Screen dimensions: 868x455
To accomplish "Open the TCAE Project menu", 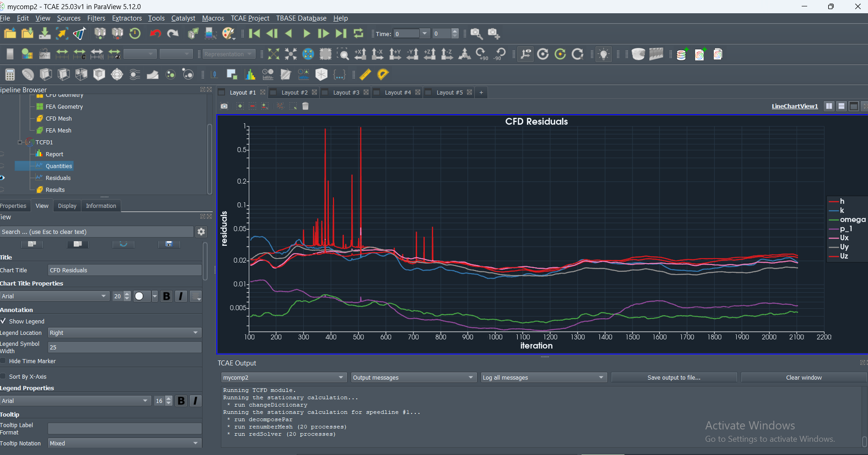I will coord(250,18).
